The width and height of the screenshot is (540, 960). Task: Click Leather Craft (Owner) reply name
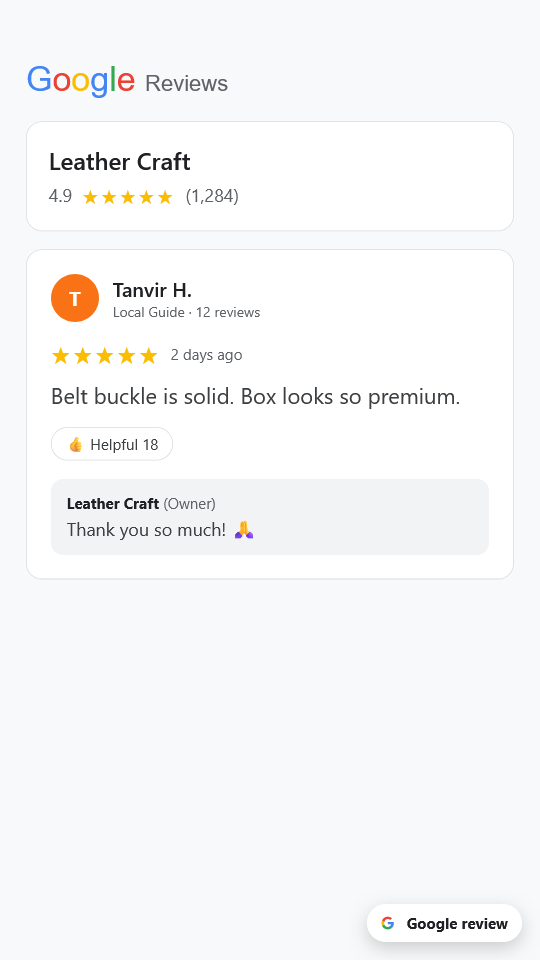click(141, 504)
